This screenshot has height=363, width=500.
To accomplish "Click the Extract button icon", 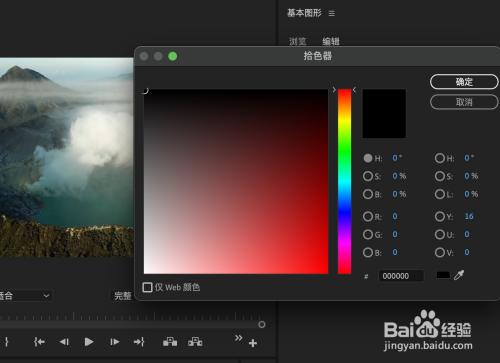I will point(195,342).
